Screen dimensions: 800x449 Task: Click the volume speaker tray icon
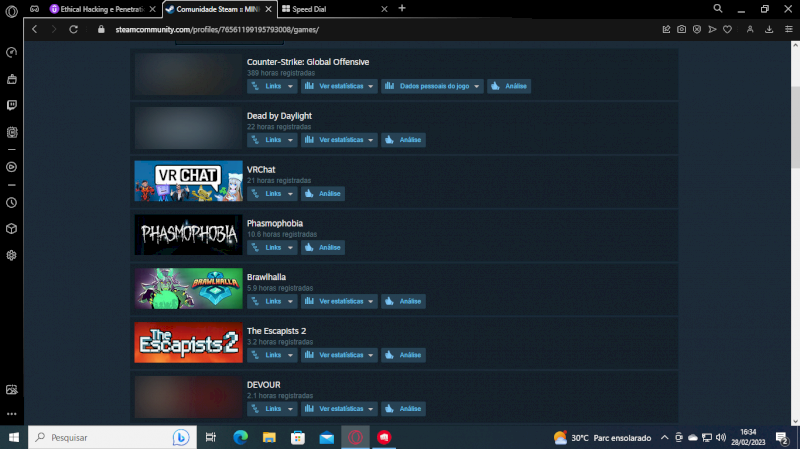pyautogui.click(x=721, y=437)
